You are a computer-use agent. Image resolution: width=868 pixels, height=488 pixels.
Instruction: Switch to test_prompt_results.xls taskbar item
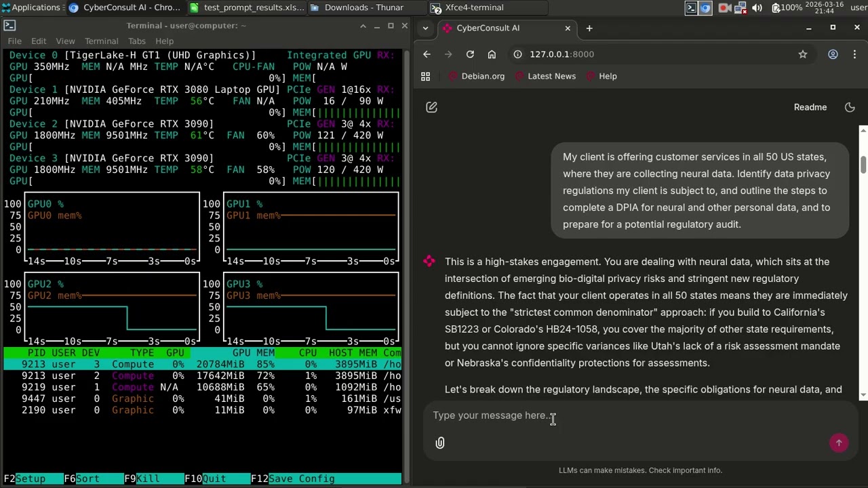point(247,7)
